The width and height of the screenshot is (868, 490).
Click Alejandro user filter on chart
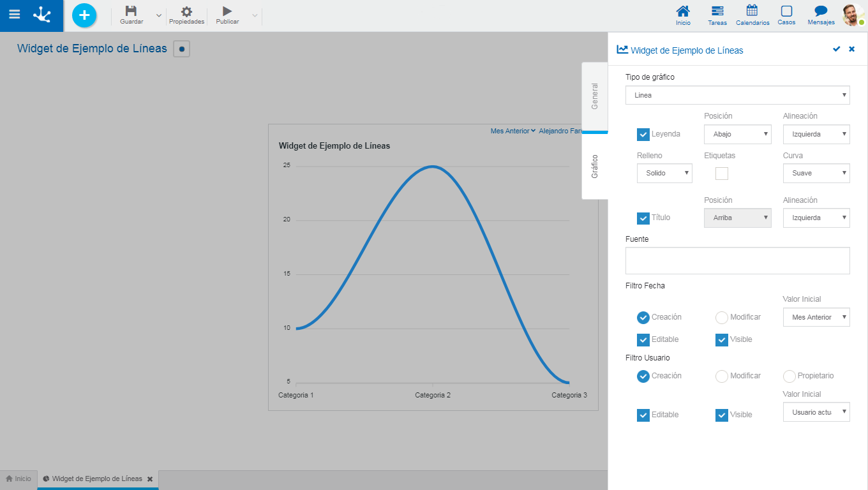(560, 131)
